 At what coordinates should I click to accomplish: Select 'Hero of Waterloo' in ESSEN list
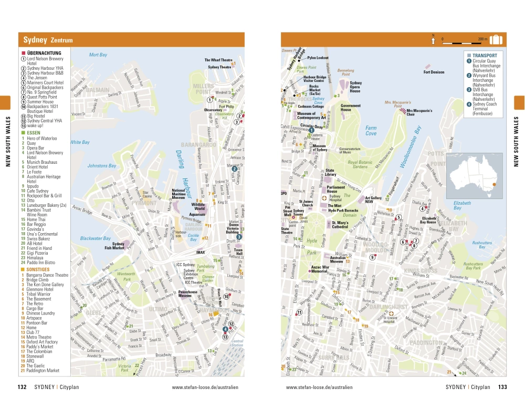41,138
